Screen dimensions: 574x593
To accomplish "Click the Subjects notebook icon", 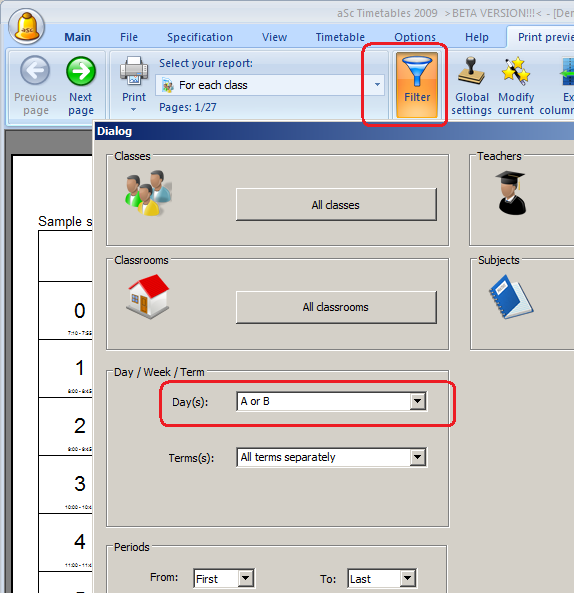I will pyautogui.click(x=511, y=297).
